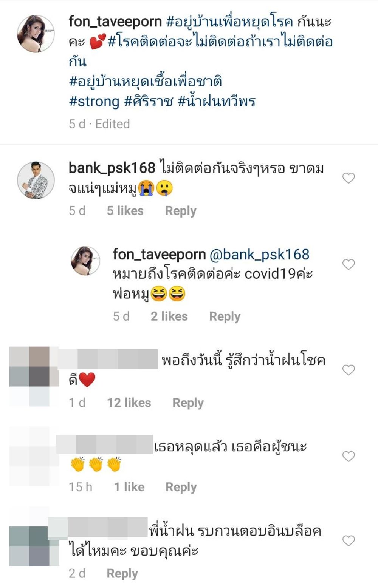
Task: Like bank_psk168's comment with the heart
Action: pos(349,178)
